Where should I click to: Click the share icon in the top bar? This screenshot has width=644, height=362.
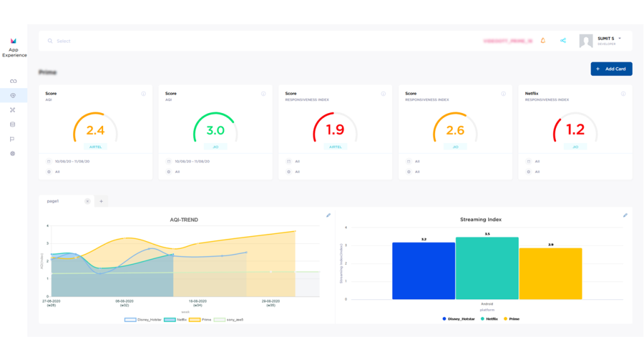[563, 40]
